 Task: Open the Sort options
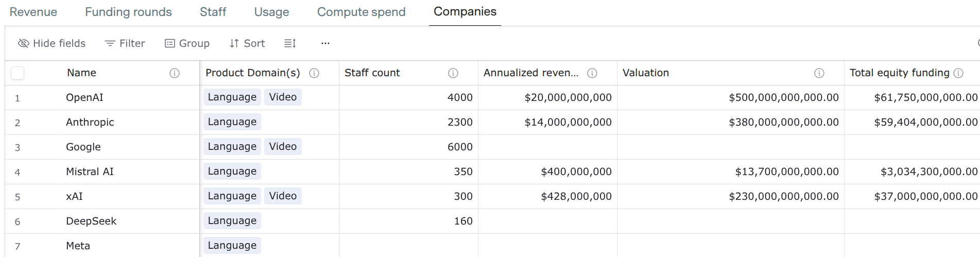click(x=247, y=43)
